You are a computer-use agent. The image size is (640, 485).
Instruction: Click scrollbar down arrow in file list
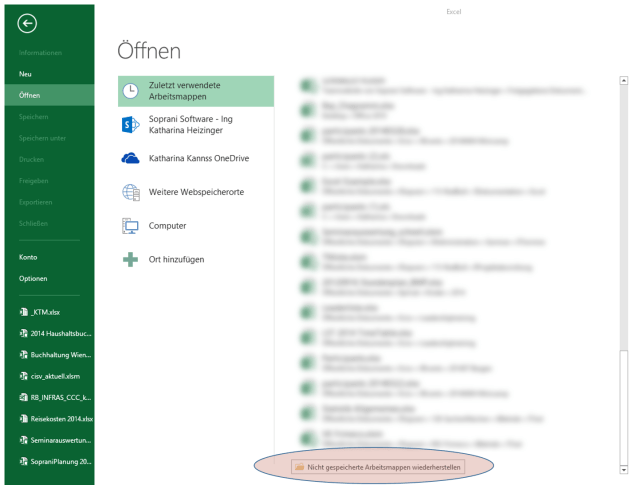point(625,468)
